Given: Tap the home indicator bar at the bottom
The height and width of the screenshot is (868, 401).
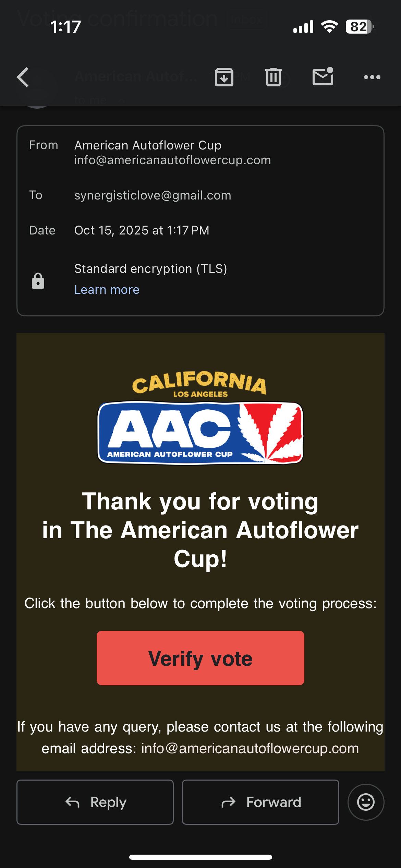Looking at the screenshot, I should (x=200, y=857).
